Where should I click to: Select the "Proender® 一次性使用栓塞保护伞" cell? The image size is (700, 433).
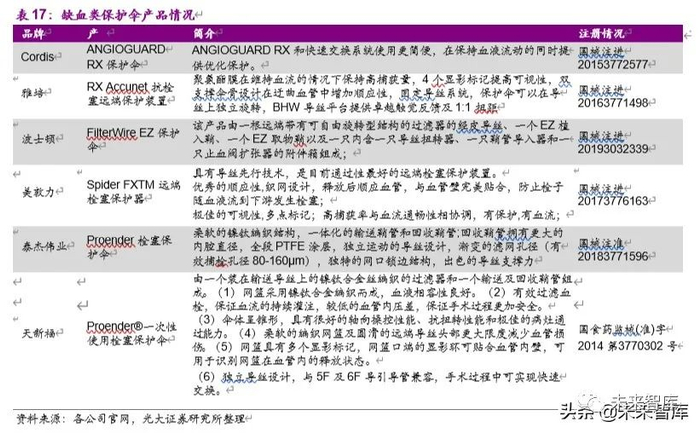[x=131, y=333]
